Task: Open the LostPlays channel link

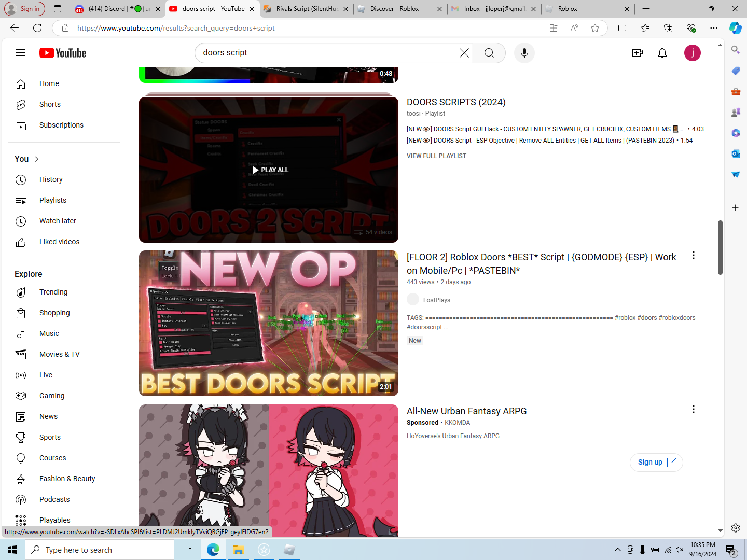Action: [437, 300]
